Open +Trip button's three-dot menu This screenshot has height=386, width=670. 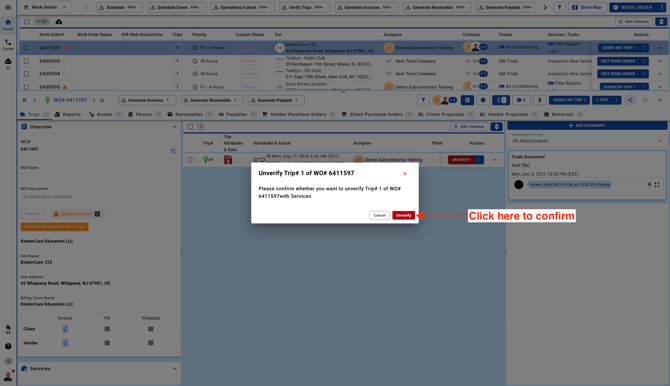click(616, 100)
